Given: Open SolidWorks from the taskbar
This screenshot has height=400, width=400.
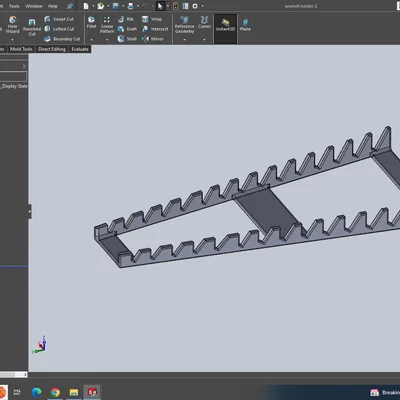Looking at the screenshot, I should tap(92, 392).
